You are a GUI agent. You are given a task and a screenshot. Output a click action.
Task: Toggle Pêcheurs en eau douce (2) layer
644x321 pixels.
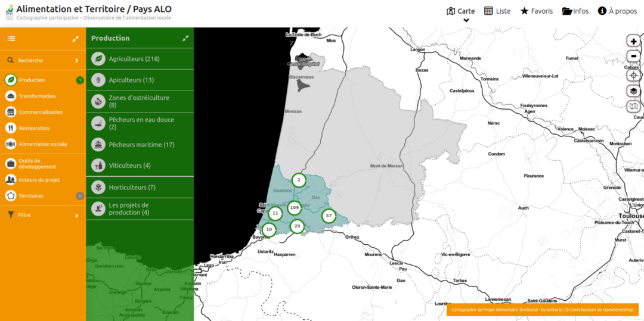click(140, 123)
